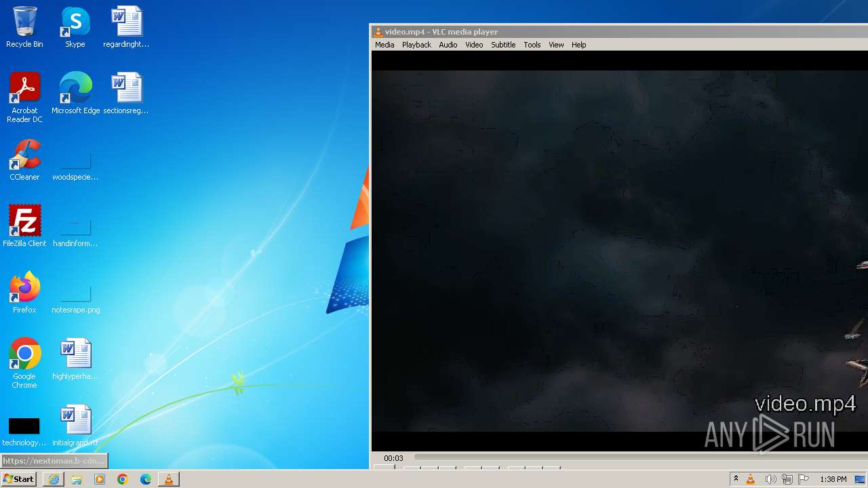Seek using the VLC playback progress bar
Viewport: 868px width, 488px height.
641,457
